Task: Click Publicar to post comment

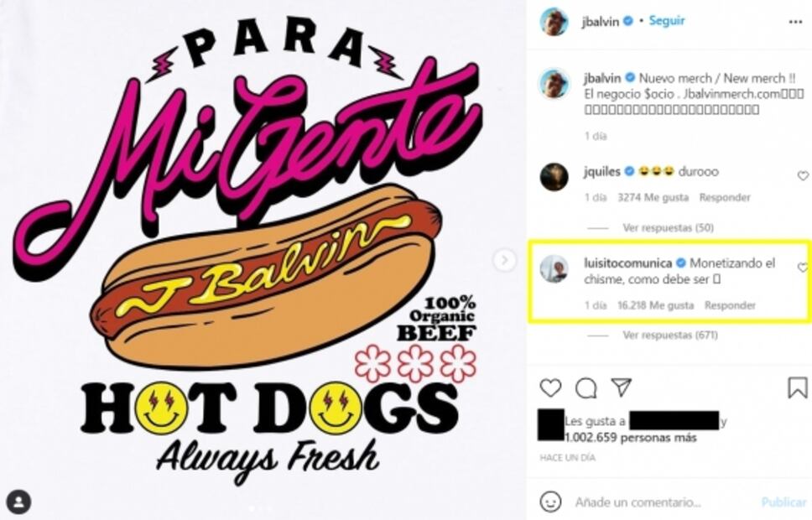Action: pos(783,502)
